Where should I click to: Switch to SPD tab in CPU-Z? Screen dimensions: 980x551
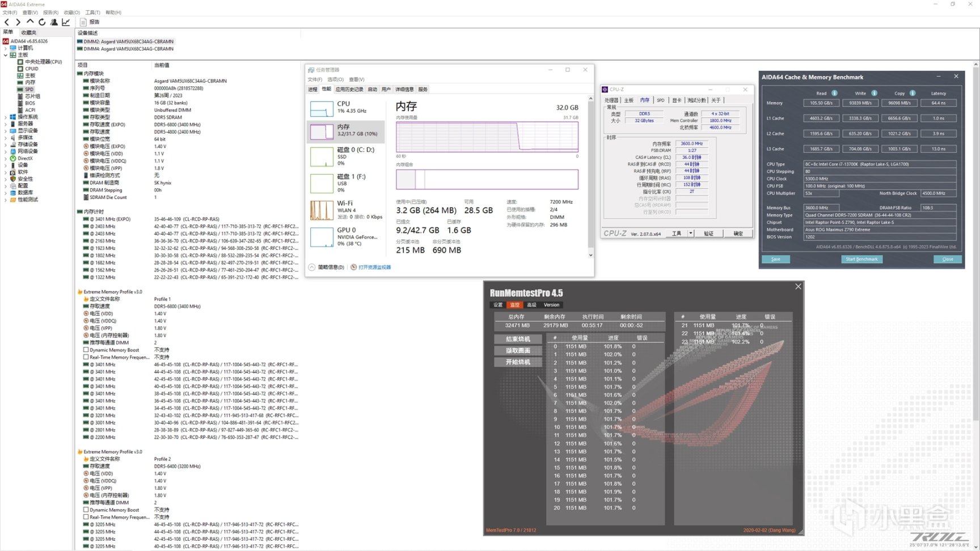tap(661, 100)
